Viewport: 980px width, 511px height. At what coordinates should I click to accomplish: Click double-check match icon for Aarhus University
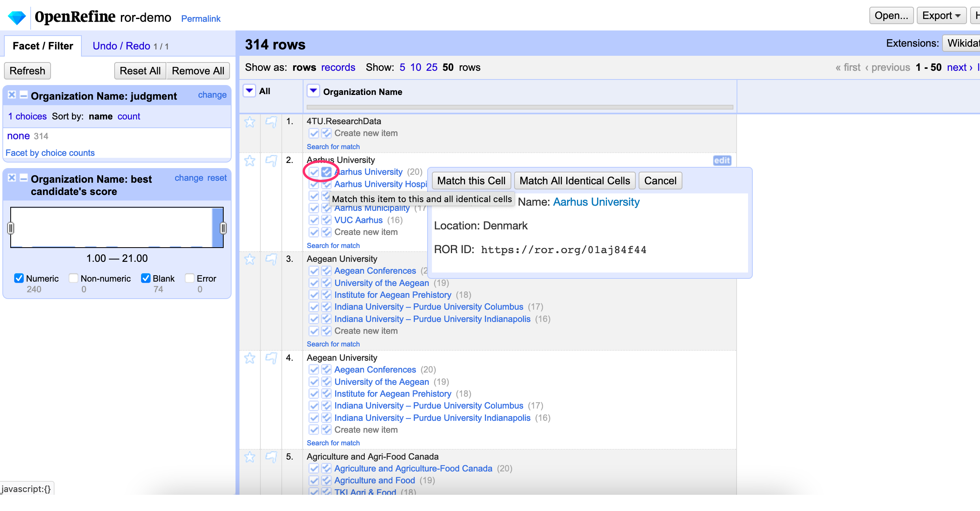coord(326,172)
